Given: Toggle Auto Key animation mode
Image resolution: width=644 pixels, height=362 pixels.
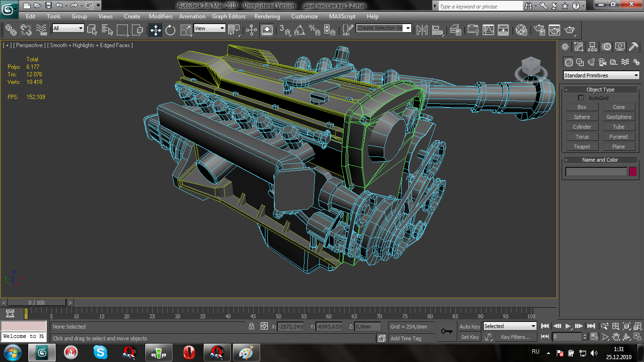Looking at the screenshot, I should point(470,327).
